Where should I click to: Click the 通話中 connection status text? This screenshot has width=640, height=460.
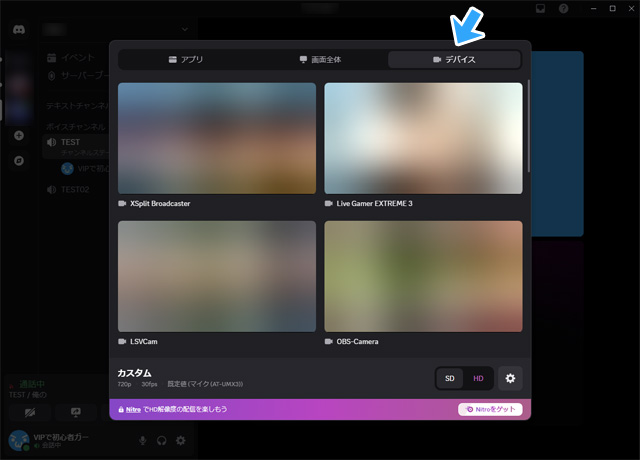(32, 384)
